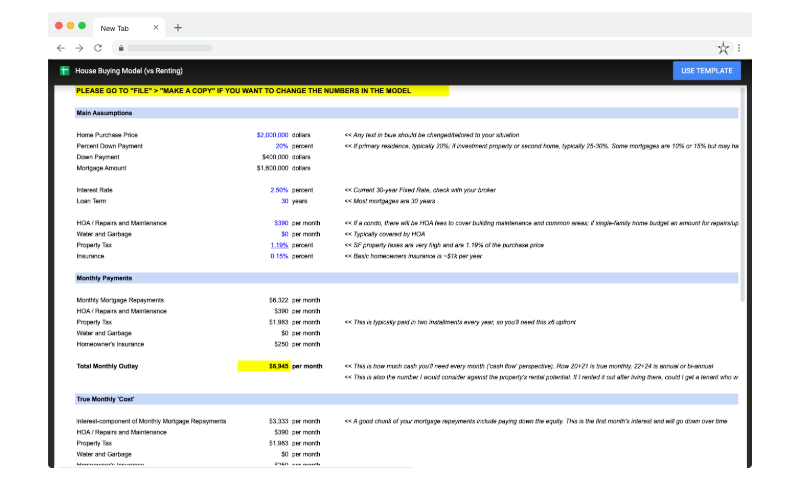800x480 pixels.
Task: Click the Interest Rate label
Action: click(x=94, y=190)
